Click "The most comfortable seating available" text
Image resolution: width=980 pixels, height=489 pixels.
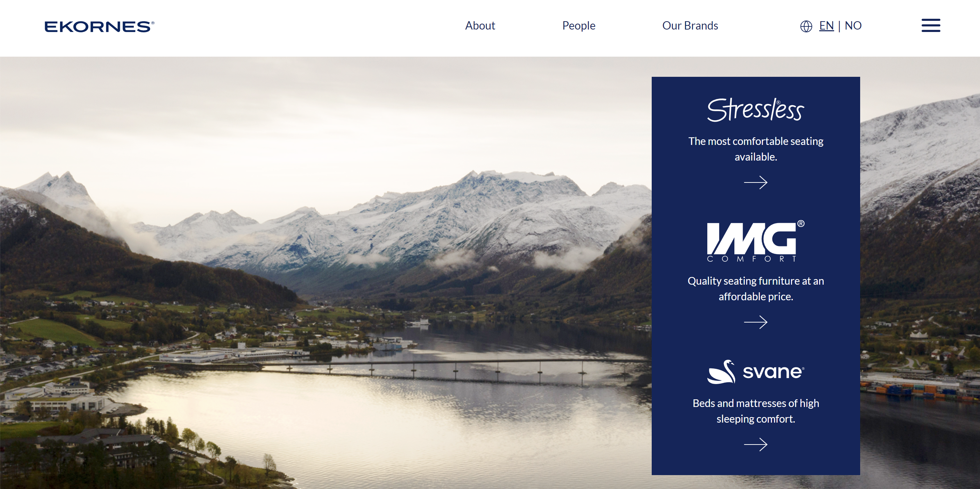[756, 149]
